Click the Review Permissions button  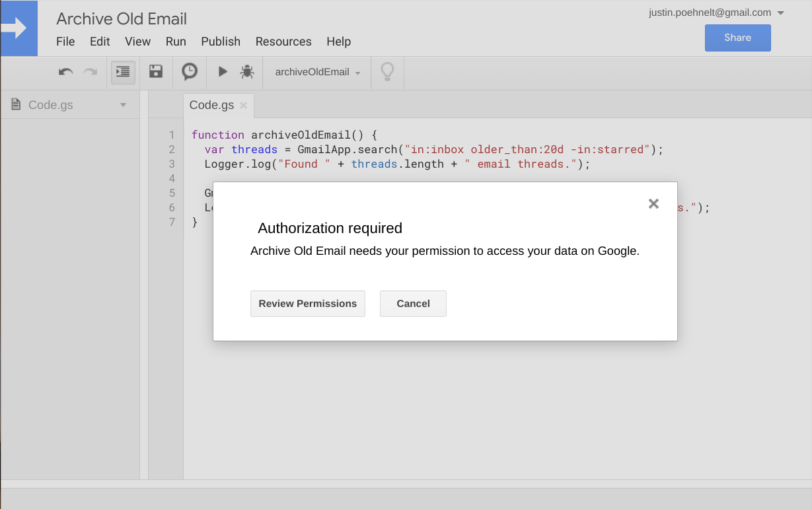pyautogui.click(x=307, y=304)
